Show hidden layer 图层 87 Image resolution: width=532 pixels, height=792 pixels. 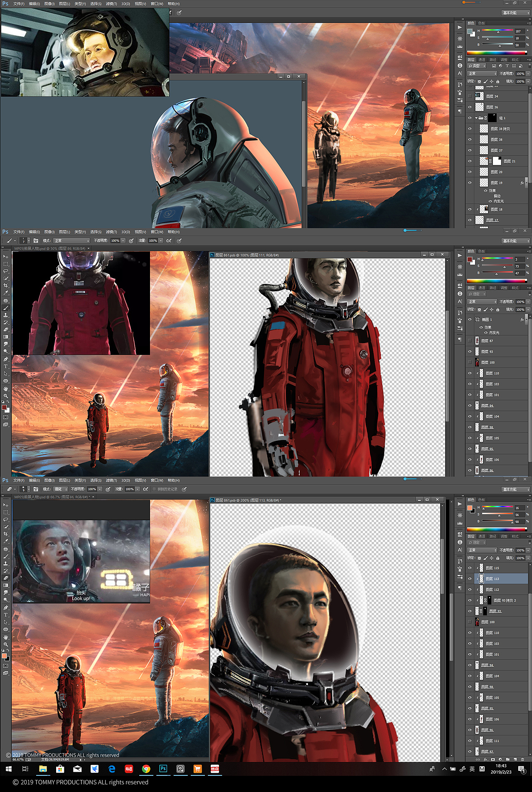(470, 341)
